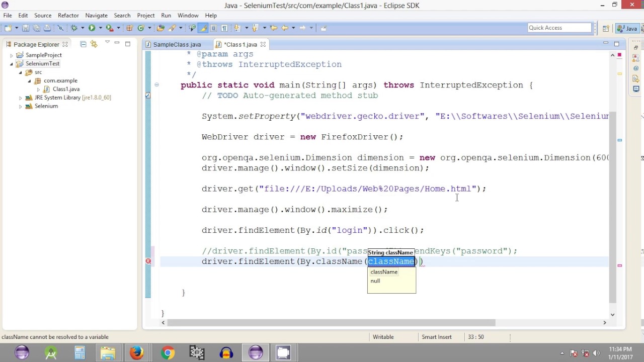
Task: Click the editor horizontal scrollbar
Action: [x=332, y=323]
